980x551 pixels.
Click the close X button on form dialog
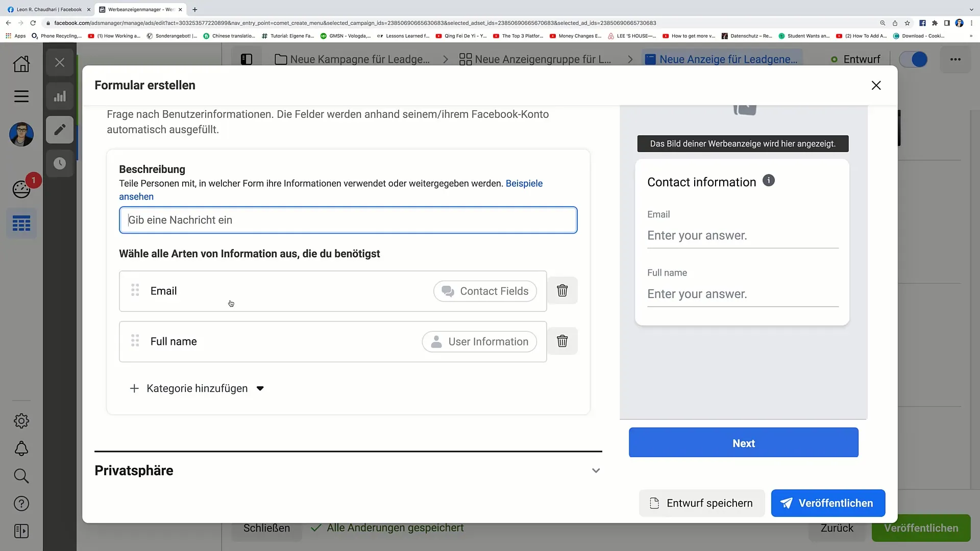(x=876, y=85)
